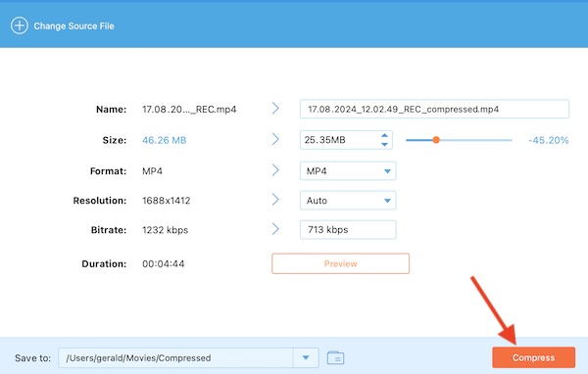Click Change Source File label

pos(73,26)
